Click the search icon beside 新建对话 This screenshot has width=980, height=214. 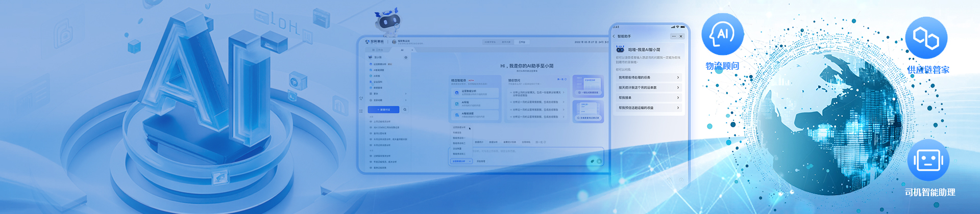point(405,110)
